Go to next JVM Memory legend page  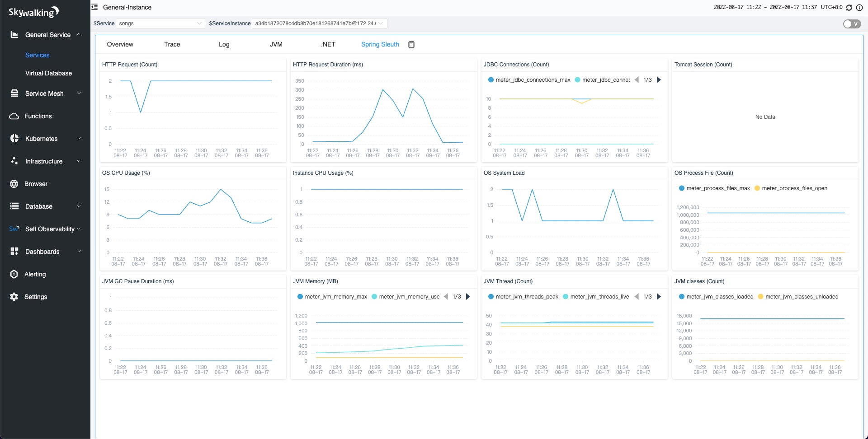[468, 297]
